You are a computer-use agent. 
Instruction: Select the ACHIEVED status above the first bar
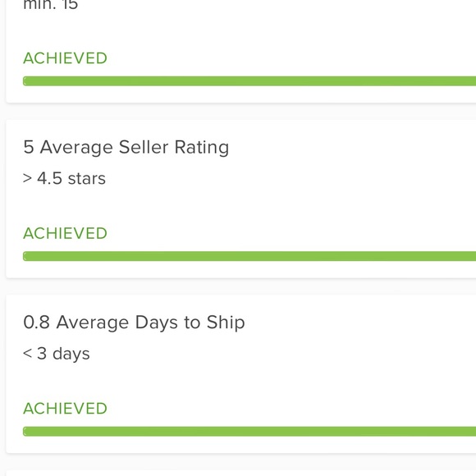66,58
